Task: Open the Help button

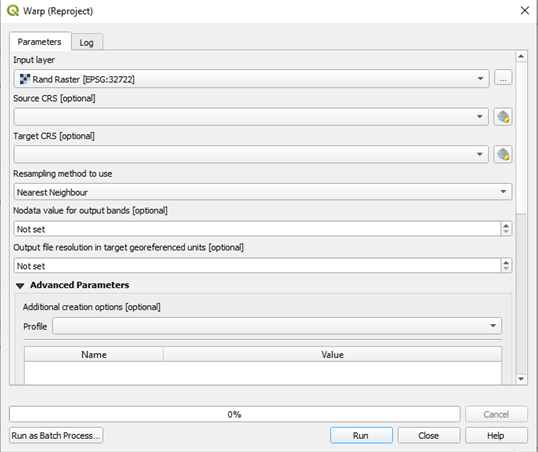Action: [496, 435]
